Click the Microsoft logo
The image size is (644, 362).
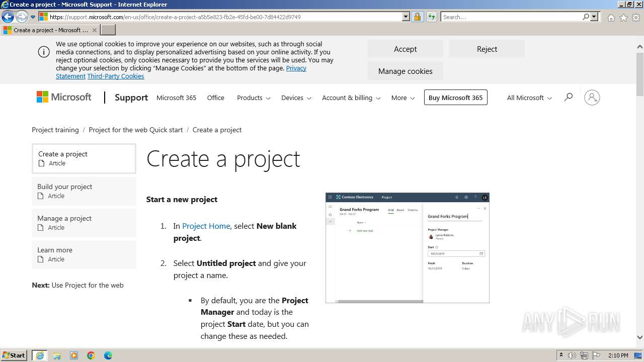click(x=64, y=97)
